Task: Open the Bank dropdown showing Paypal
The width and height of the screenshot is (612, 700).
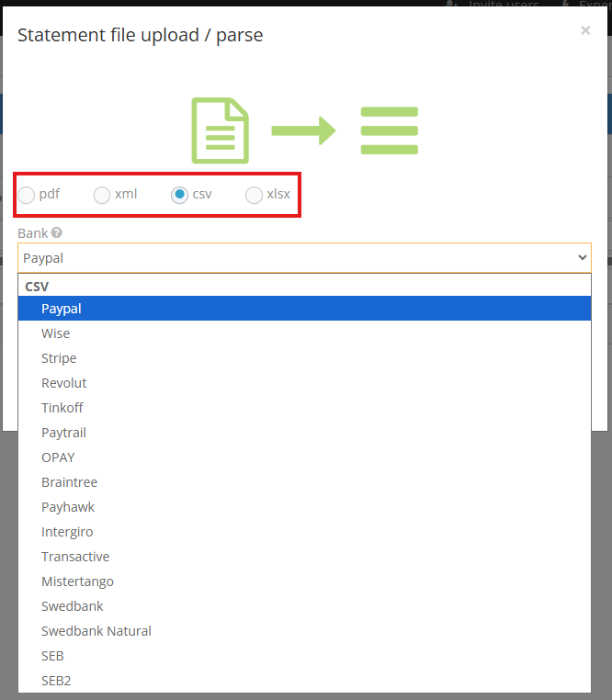Action: tap(305, 258)
